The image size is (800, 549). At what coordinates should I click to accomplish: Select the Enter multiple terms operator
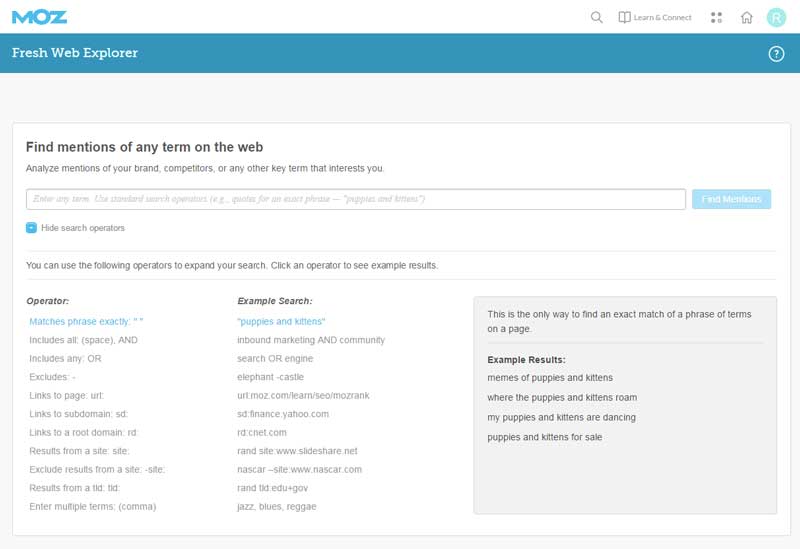pos(93,507)
